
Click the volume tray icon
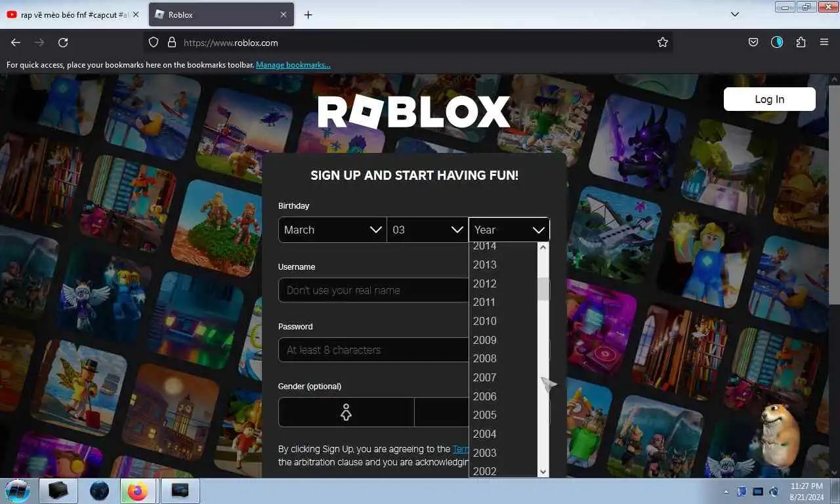774,492
